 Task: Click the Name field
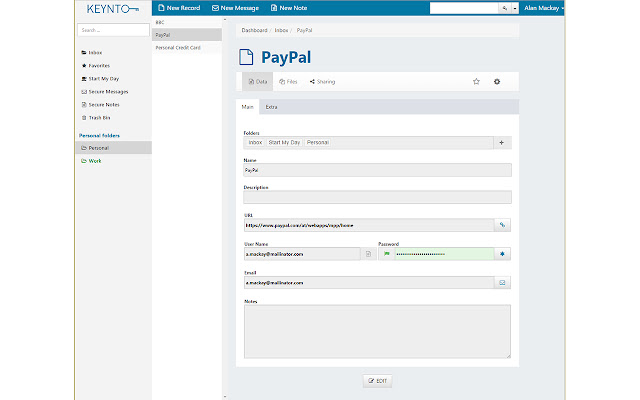point(377,170)
